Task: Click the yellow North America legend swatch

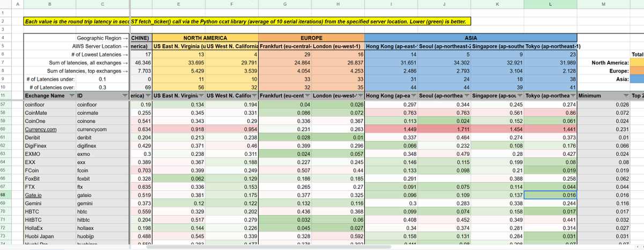Action: click(636, 62)
